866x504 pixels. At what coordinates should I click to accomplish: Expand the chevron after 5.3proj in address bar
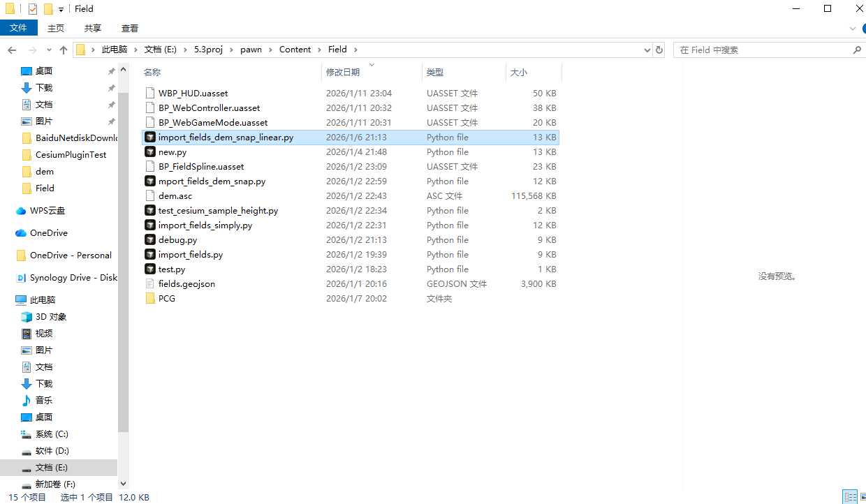coord(231,50)
